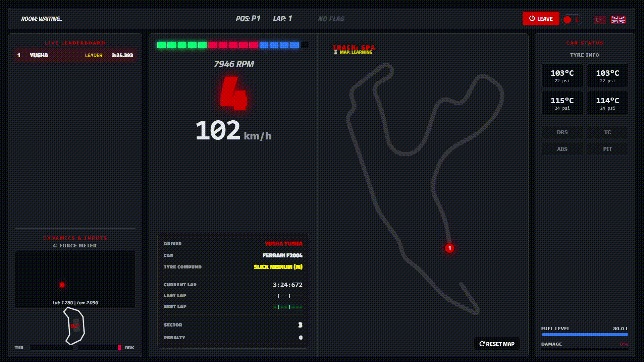Select rear-left tyre card 115°C
This screenshot has height=362, width=644.
pos(562,103)
